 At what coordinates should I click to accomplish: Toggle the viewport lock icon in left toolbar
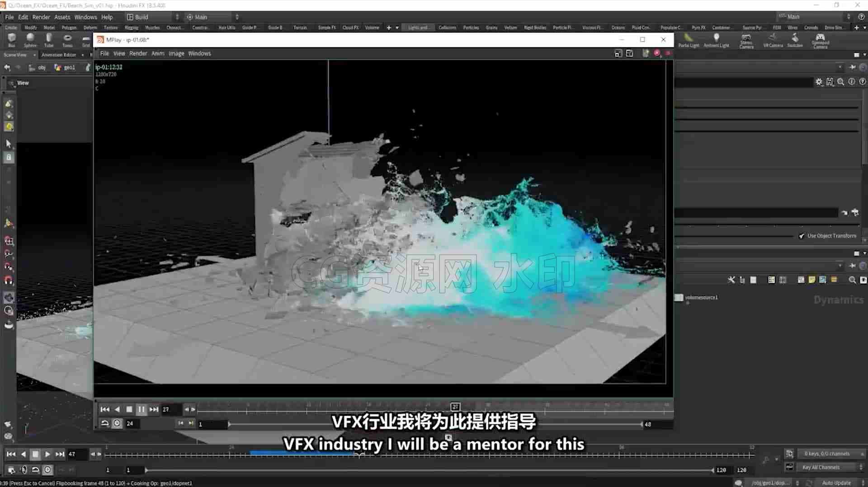[x=9, y=157]
